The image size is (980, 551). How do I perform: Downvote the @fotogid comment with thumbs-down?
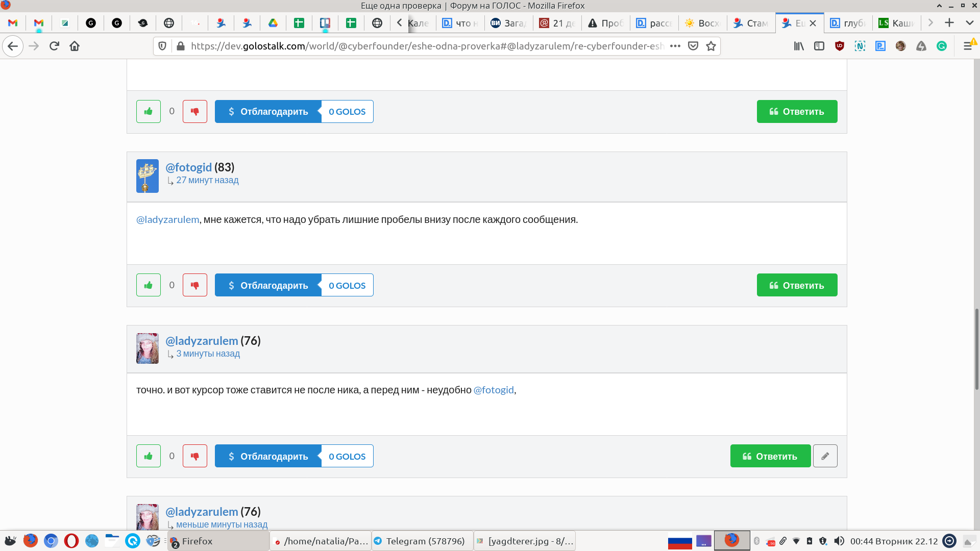click(x=195, y=285)
